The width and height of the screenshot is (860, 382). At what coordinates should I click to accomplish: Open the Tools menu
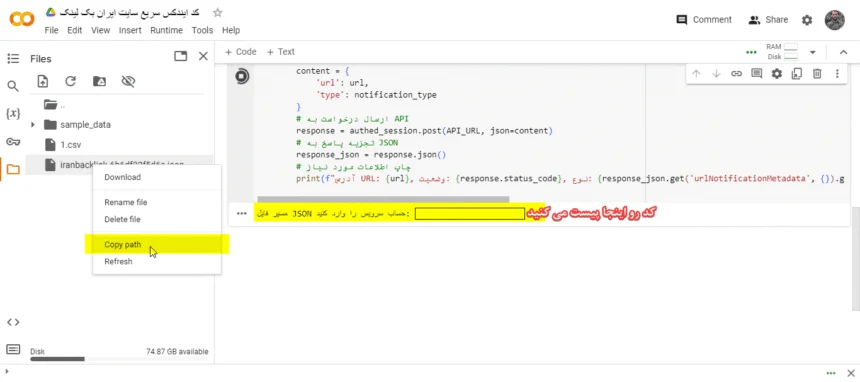pyautogui.click(x=202, y=30)
